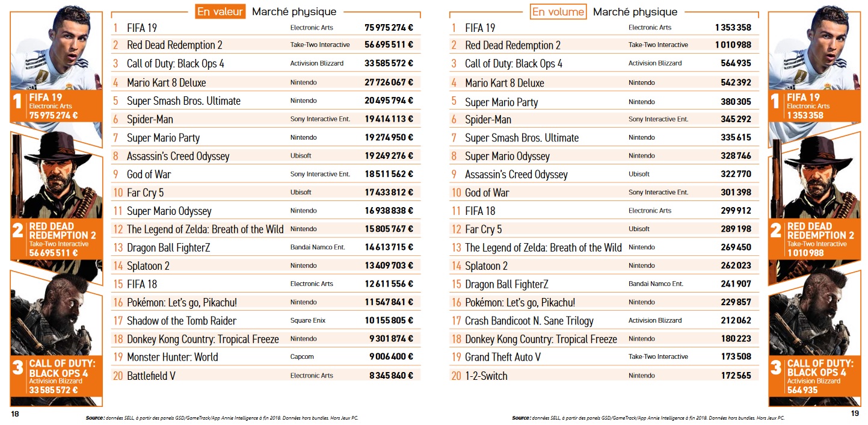Image resolution: width=868 pixels, height=425 pixels.
Task: Click the Call of Duty soldier image on page 18
Action: coord(57,314)
